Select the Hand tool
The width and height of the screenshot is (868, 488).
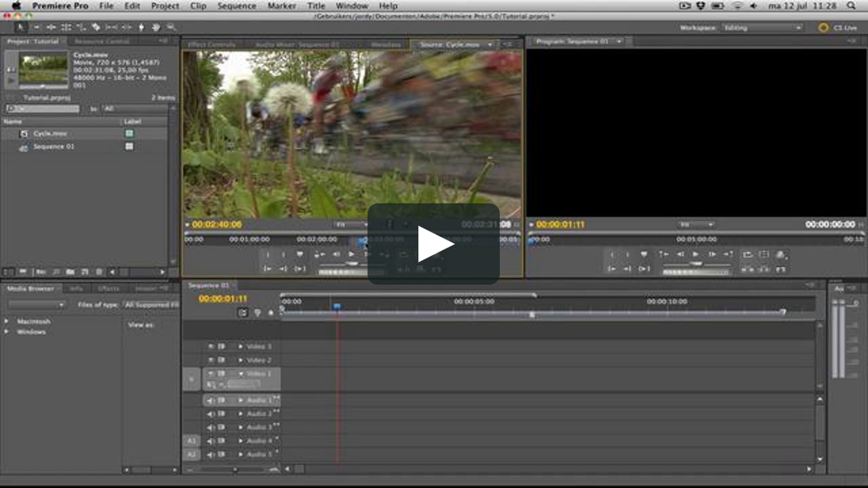[x=156, y=27]
